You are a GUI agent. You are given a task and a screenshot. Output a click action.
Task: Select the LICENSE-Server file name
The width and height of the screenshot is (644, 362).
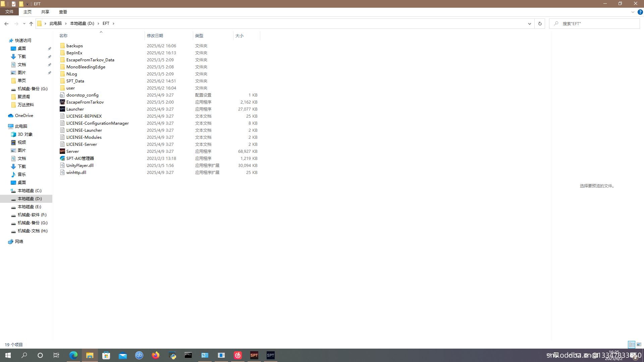tap(82, 144)
